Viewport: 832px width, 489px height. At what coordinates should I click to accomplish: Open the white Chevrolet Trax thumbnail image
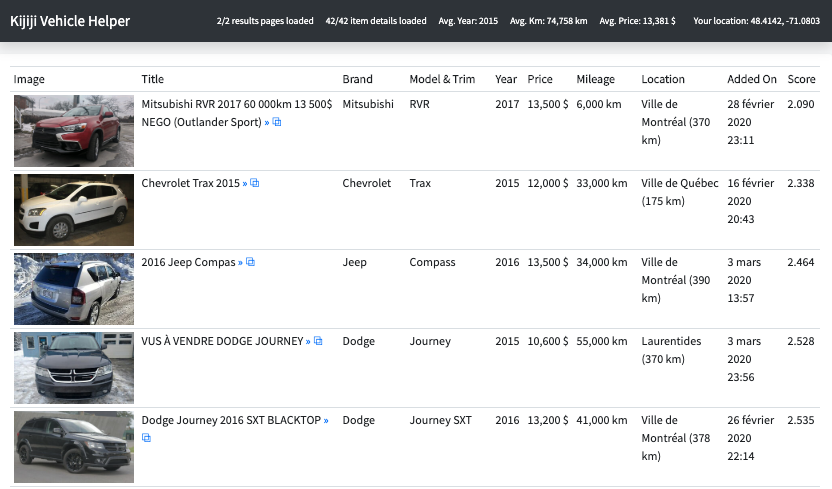pos(74,209)
